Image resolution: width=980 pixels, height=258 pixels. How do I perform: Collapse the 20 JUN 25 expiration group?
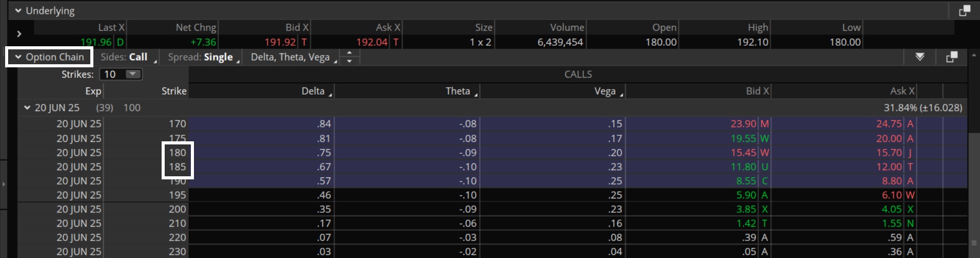coord(27,108)
